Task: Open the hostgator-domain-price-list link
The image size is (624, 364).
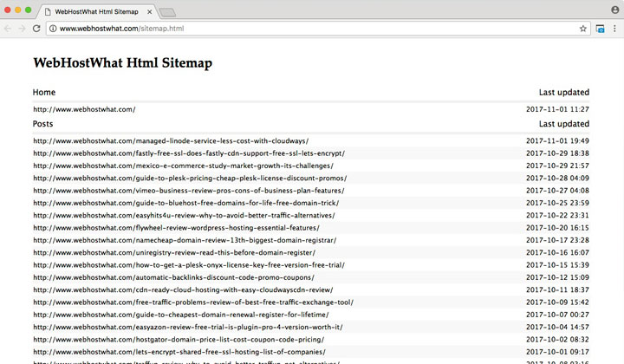Action: click(x=179, y=340)
